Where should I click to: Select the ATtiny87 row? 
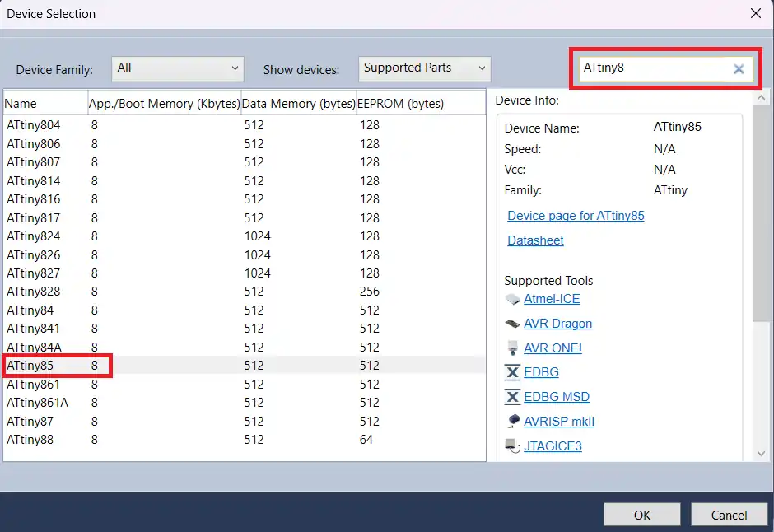(245, 422)
